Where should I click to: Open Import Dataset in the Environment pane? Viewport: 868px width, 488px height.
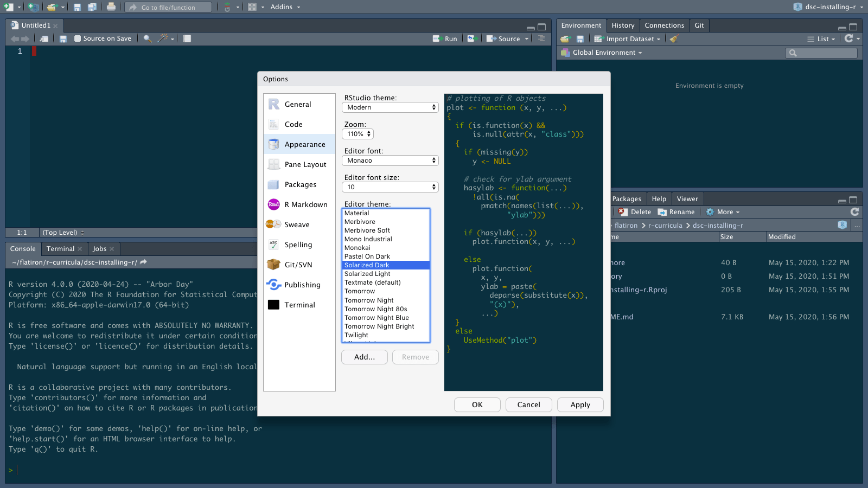627,38
